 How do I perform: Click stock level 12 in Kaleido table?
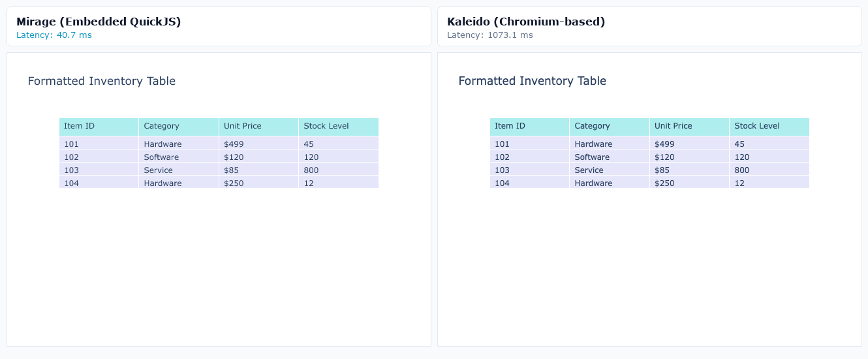(769, 182)
